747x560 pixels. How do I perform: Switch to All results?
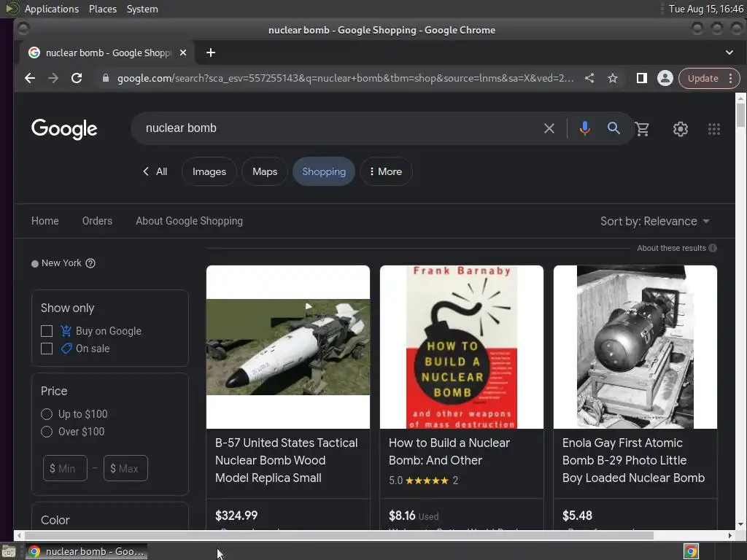(x=155, y=171)
